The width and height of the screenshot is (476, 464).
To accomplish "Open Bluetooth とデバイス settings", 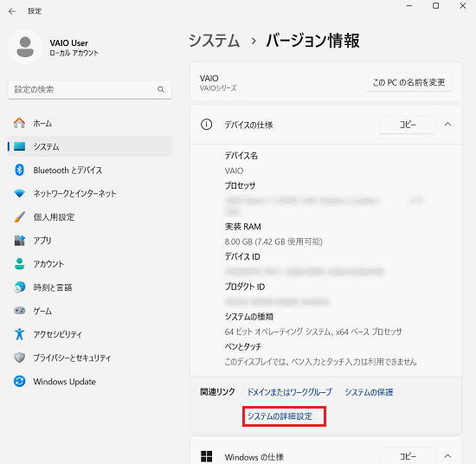I will pos(89,170).
